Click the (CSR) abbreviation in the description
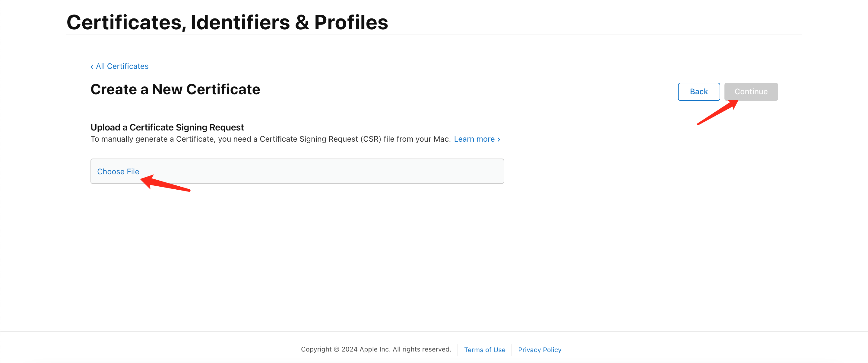Image resolution: width=868 pixels, height=363 pixels. (x=371, y=139)
